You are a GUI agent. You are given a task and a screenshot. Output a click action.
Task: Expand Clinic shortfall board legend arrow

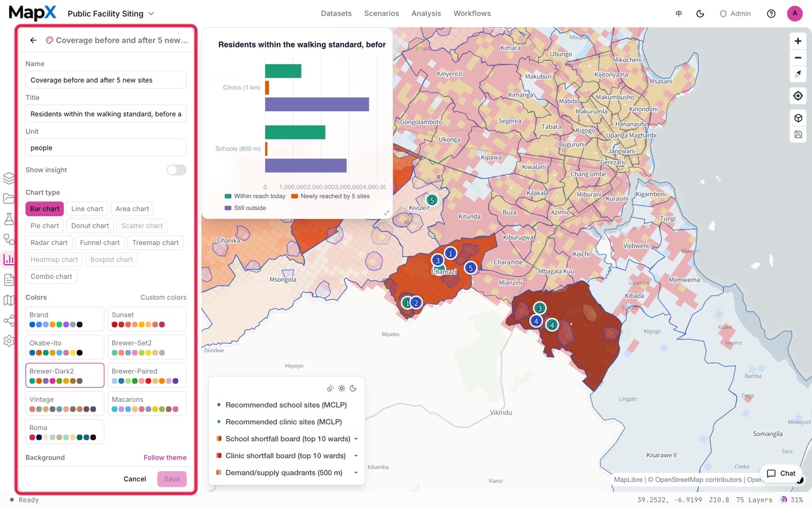coord(356,456)
